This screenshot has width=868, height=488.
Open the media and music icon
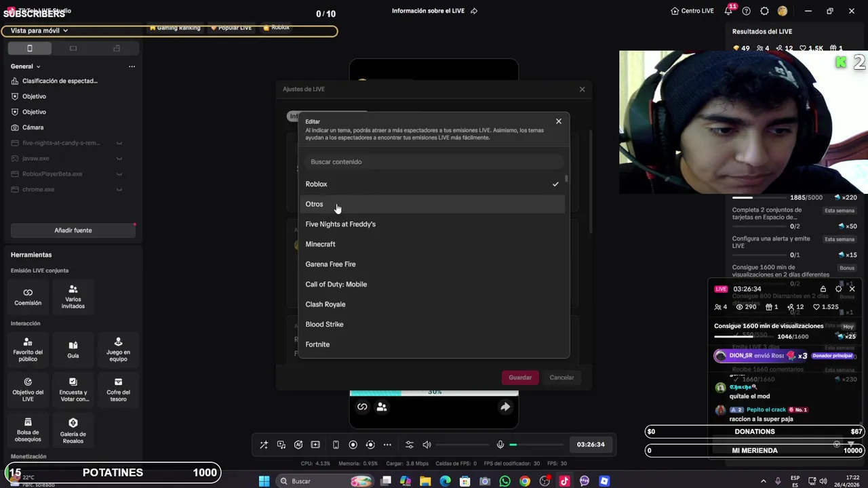281,445
